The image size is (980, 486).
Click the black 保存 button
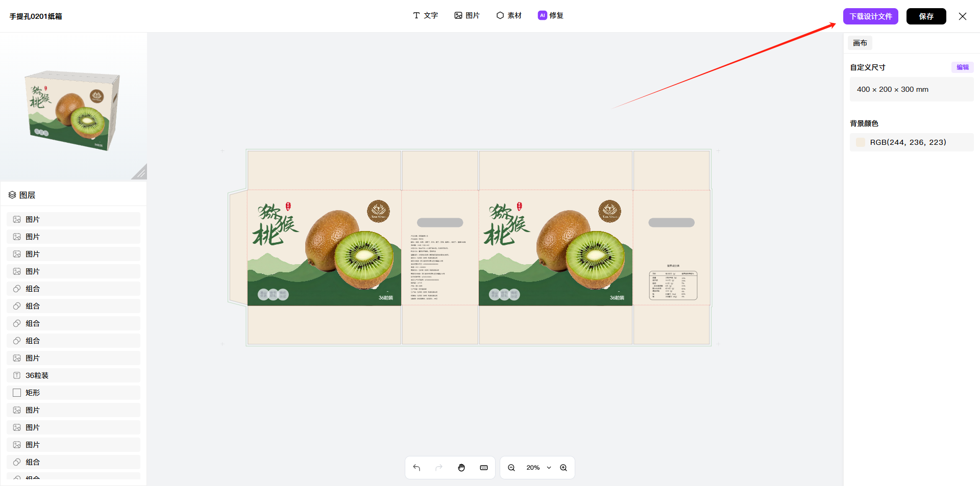pyautogui.click(x=926, y=16)
